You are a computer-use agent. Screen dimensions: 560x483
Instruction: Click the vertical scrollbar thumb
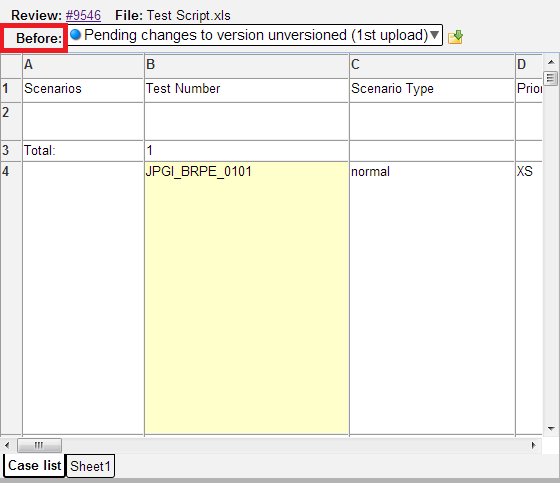coord(550,78)
